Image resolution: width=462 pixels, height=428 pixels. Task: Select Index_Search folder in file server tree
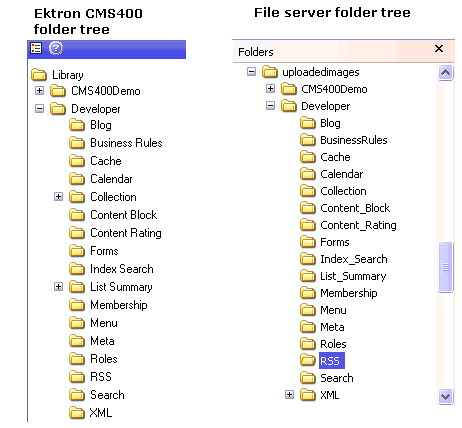pos(354,259)
